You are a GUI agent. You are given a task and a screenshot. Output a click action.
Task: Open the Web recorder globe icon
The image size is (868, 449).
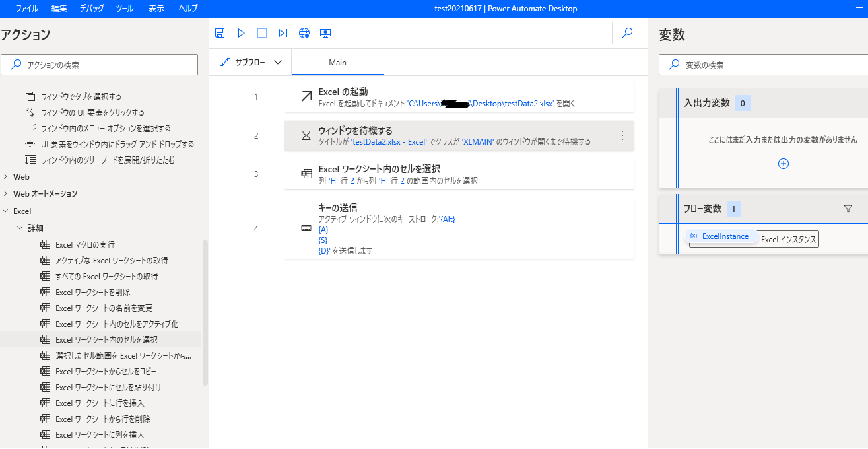tap(304, 33)
